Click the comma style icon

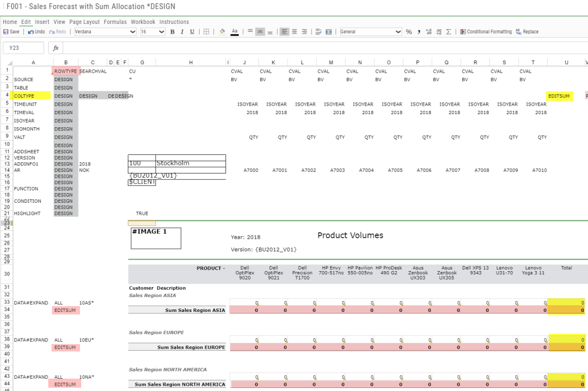tap(419, 32)
